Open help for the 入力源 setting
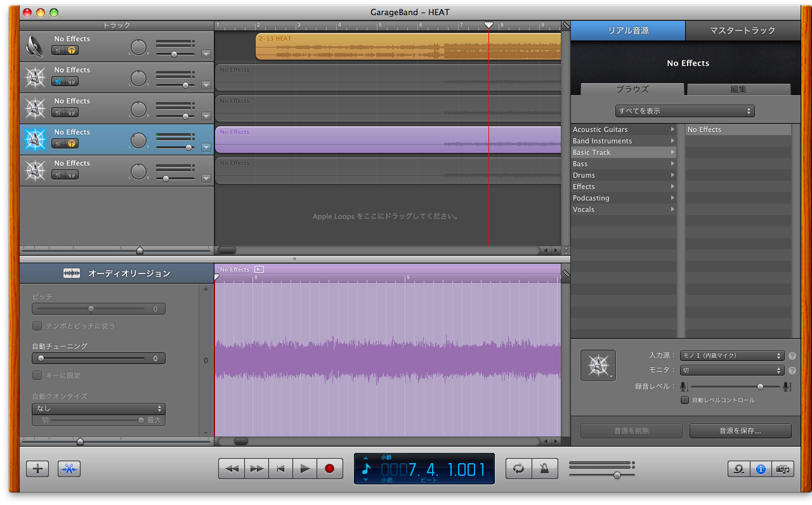Image resolution: width=812 pixels, height=505 pixels. point(792,356)
